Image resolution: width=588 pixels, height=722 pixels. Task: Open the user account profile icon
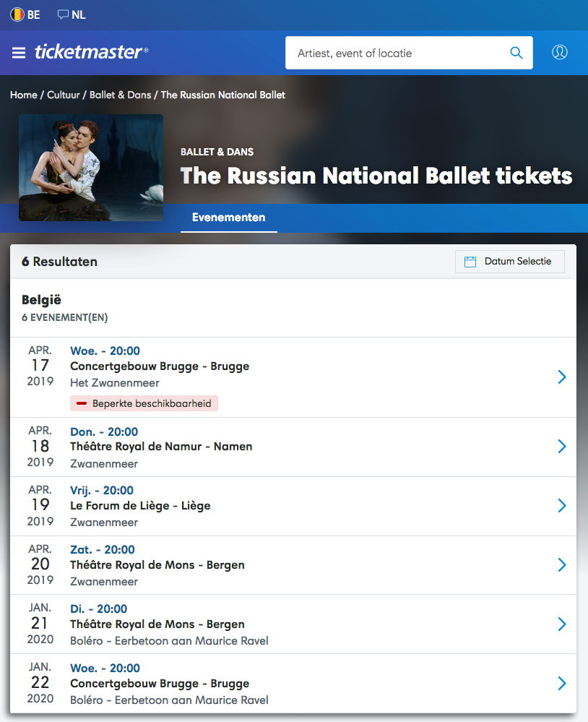click(559, 53)
